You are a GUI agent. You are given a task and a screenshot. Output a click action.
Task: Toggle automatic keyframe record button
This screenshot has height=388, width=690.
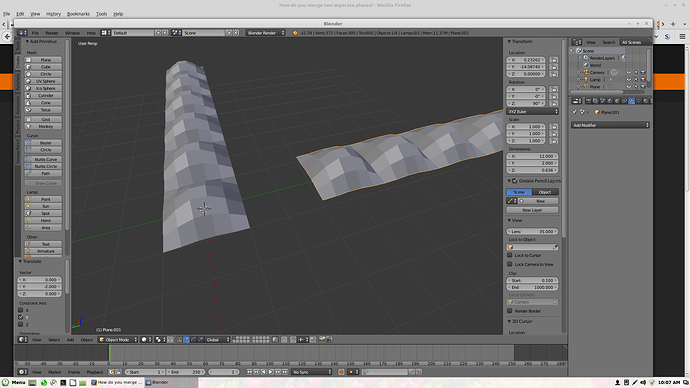tap(341, 372)
